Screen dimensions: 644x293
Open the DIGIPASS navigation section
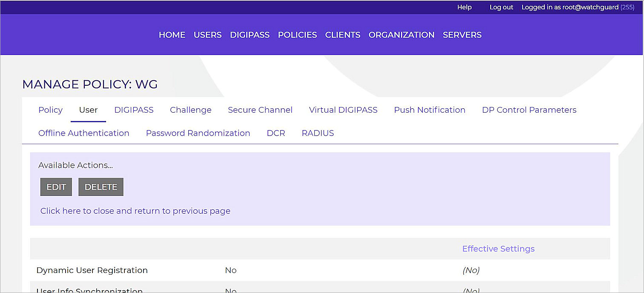[250, 35]
